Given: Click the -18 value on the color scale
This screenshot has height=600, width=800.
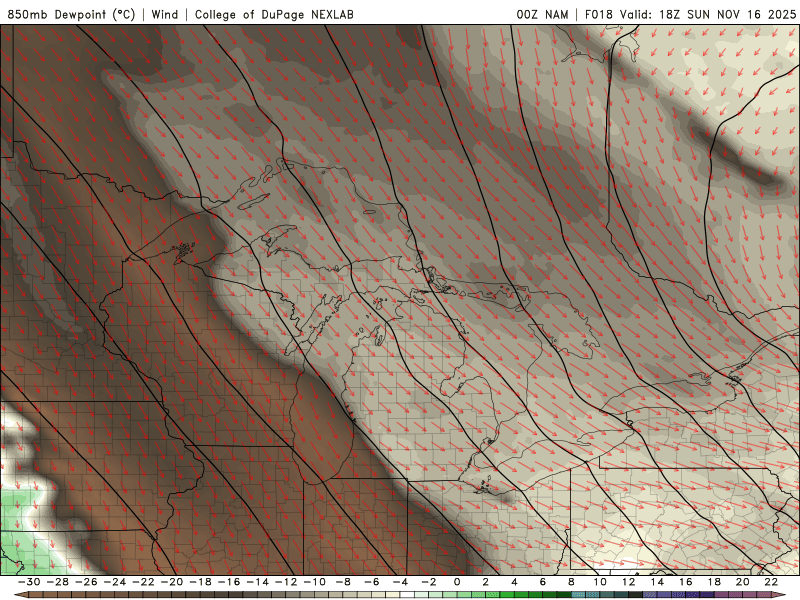Looking at the screenshot, I should tap(201, 582).
